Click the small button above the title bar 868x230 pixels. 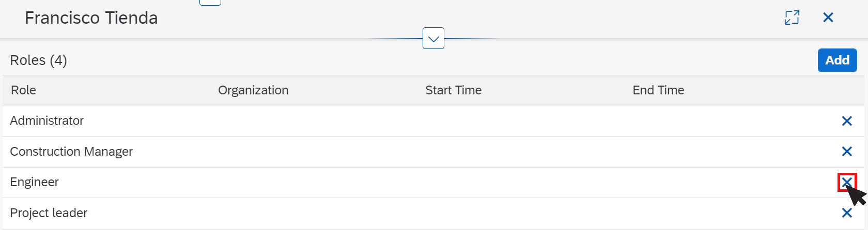tap(210, 2)
